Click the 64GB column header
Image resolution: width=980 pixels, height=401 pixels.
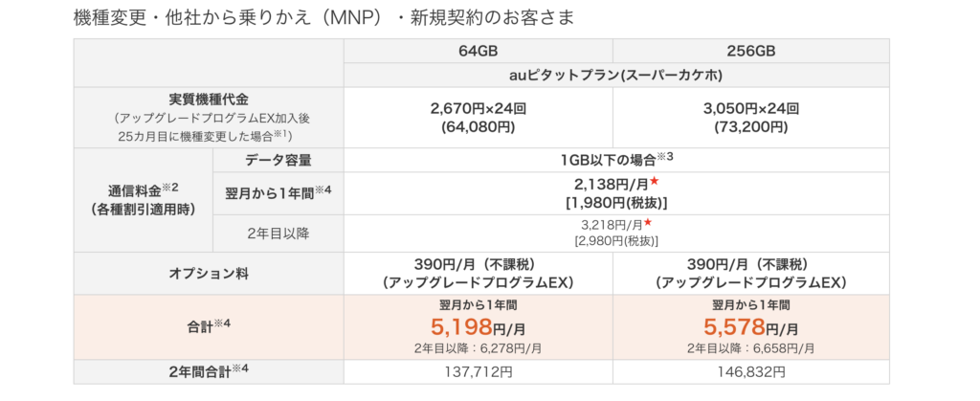[479, 52]
